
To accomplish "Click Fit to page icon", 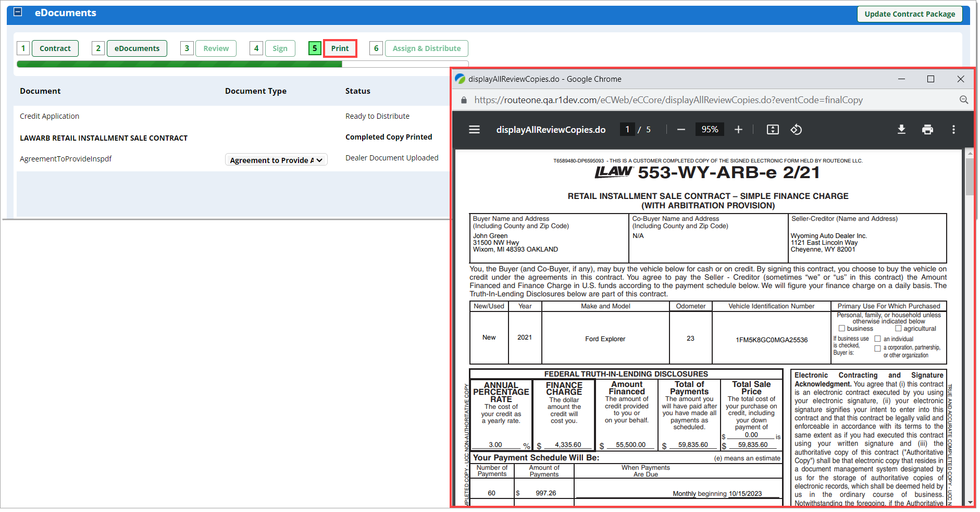I will [x=773, y=130].
